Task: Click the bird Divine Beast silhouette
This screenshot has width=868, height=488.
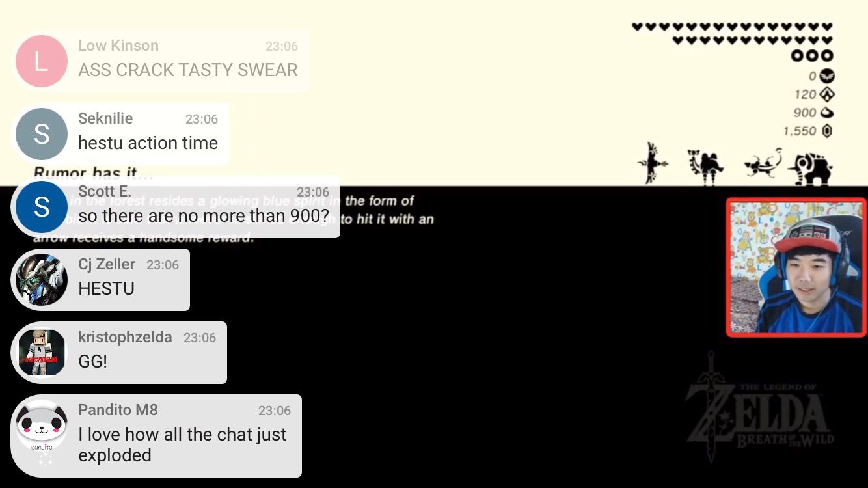Action: 653,163
